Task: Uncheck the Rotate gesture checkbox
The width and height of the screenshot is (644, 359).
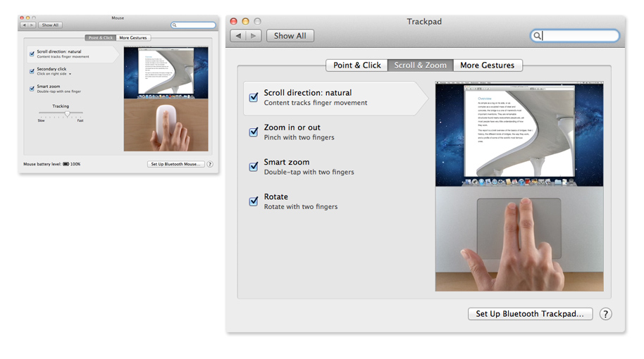Action: (x=254, y=201)
